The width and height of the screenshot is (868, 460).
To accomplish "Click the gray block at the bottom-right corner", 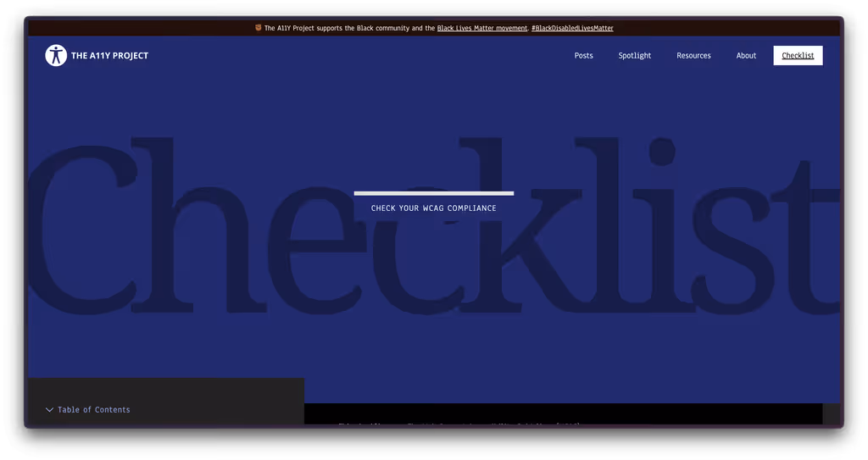I will tap(832, 414).
